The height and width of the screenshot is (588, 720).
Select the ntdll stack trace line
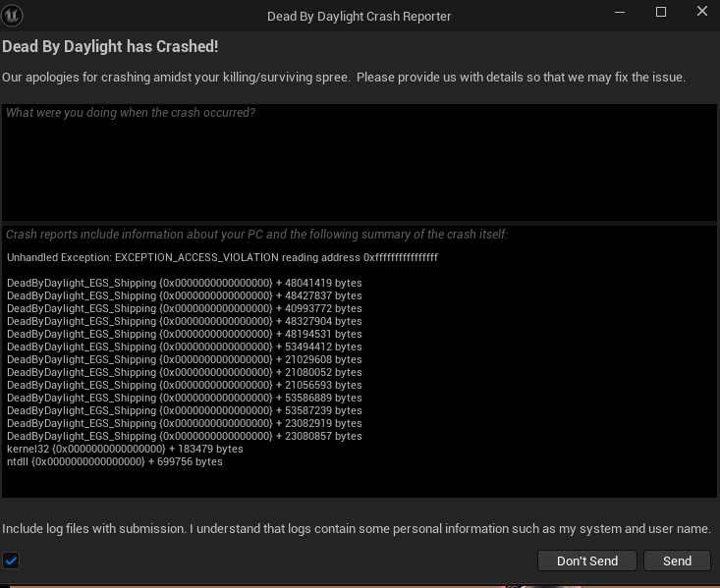pyautogui.click(x=115, y=461)
